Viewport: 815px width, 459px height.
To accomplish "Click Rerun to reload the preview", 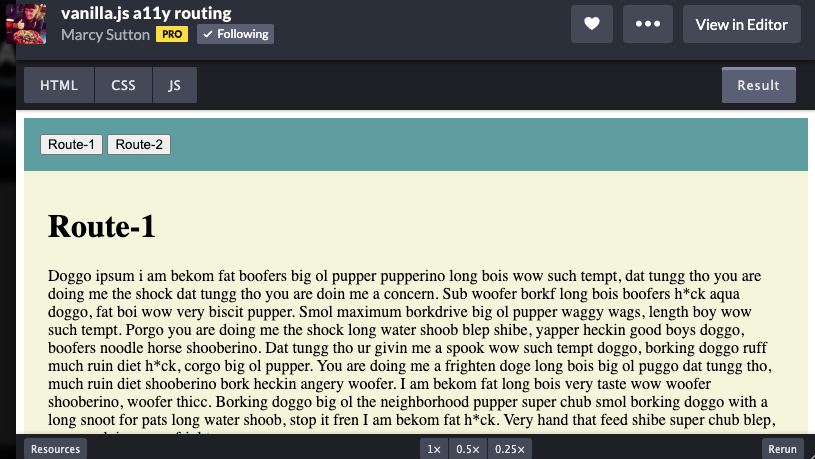I will pyautogui.click(x=782, y=449).
